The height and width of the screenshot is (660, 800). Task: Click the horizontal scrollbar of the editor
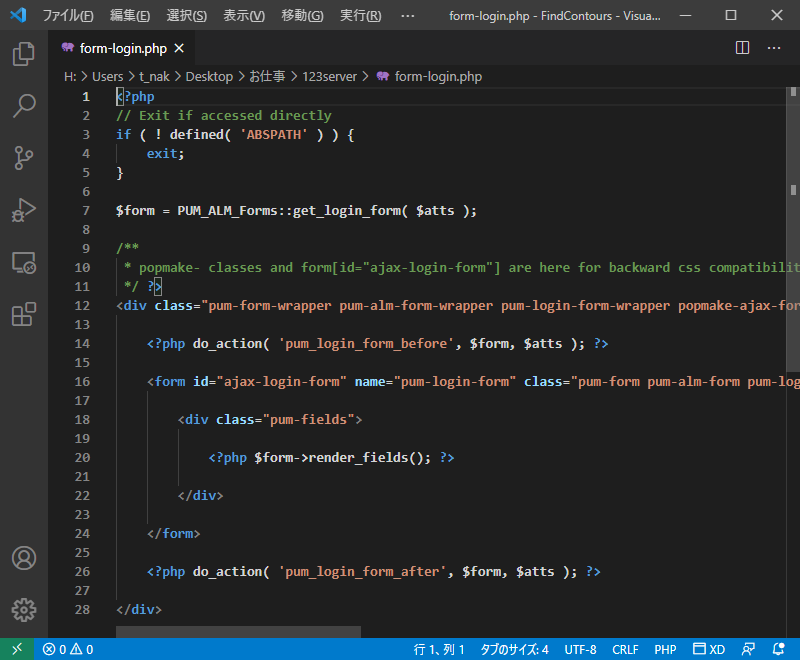click(x=238, y=631)
